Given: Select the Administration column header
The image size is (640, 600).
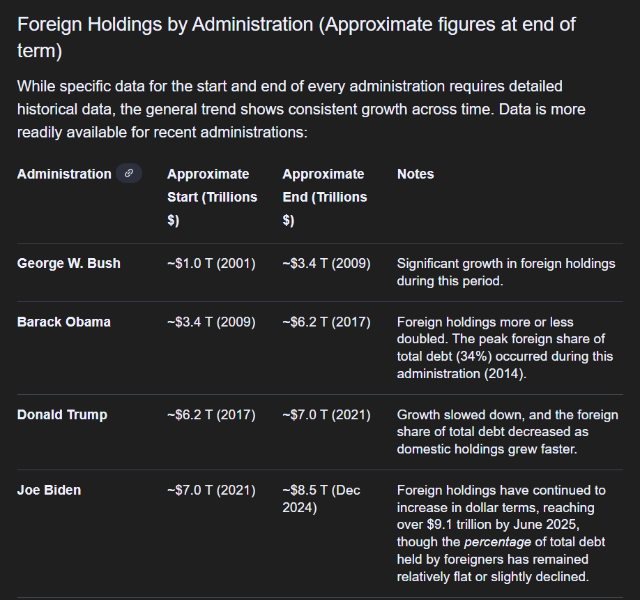Looking at the screenshot, I should [x=64, y=174].
